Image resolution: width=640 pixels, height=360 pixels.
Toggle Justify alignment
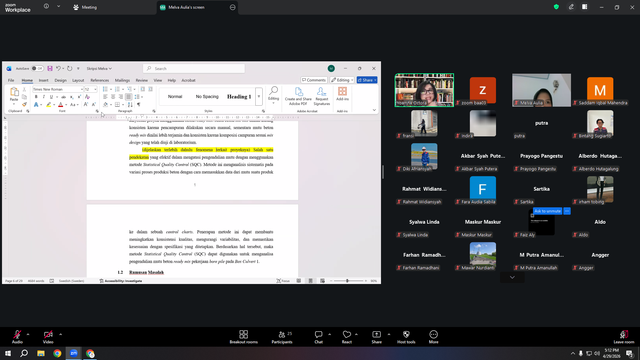pyautogui.click(x=129, y=97)
